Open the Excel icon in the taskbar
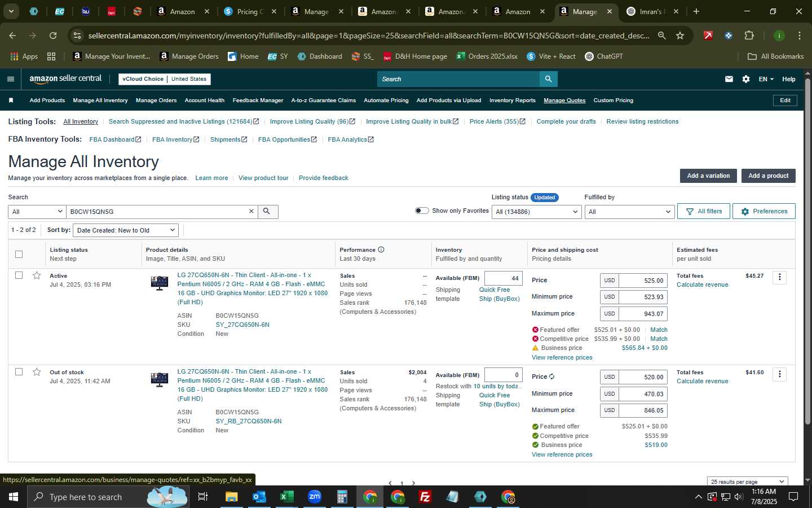 (x=286, y=497)
